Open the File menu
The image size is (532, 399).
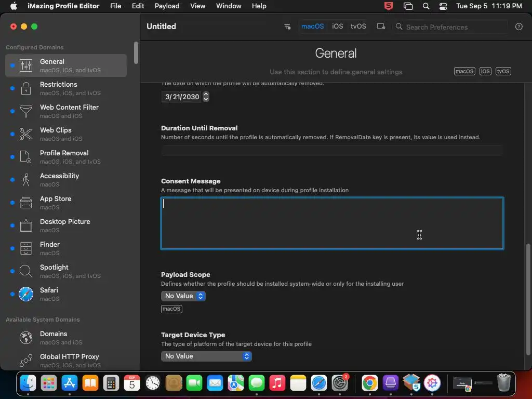pos(116,6)
